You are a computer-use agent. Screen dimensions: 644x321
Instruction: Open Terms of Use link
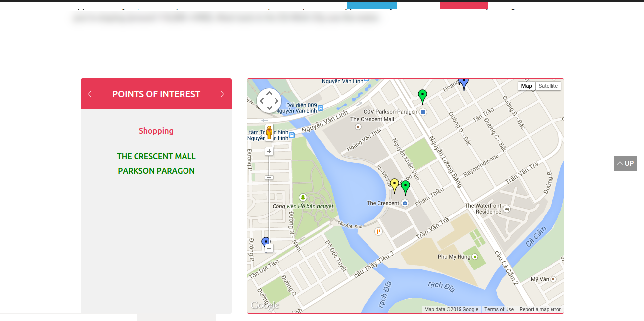tap(499, 309)
